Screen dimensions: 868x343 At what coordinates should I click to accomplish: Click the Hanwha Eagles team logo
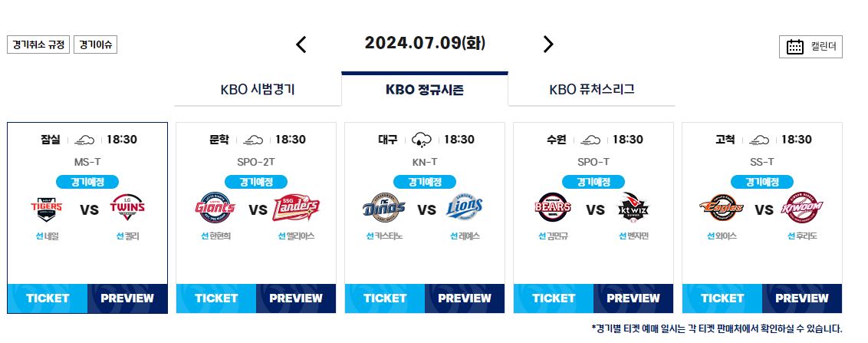pyautogui.click(x=722, y=208)
